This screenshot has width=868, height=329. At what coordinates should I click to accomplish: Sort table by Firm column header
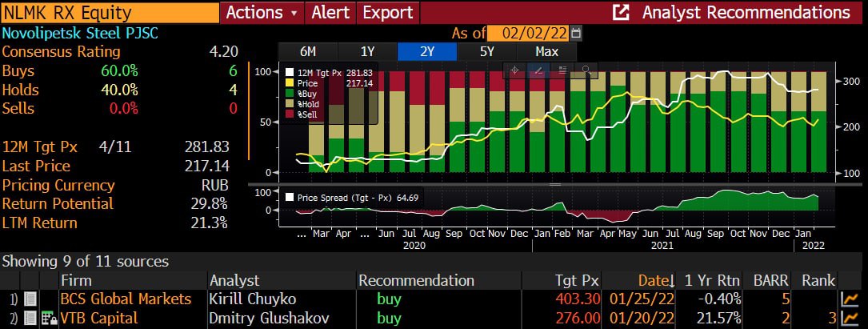tap(76, 280)
